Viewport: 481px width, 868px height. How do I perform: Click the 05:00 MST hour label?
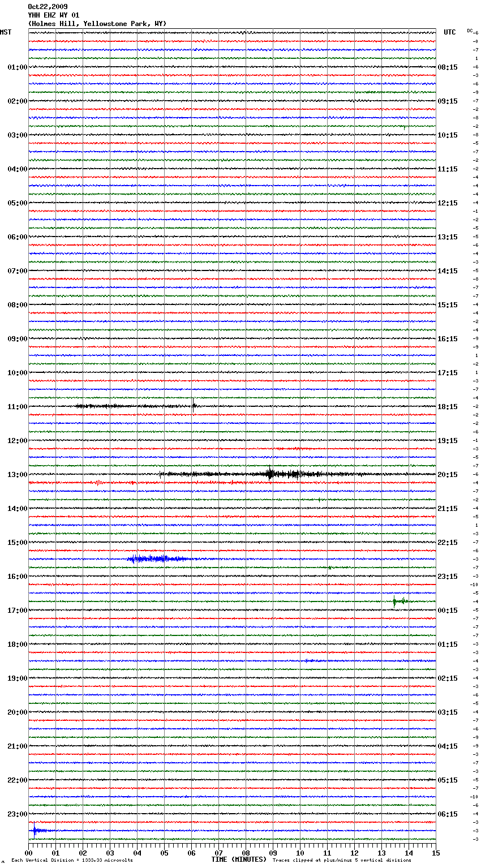pos(18,203)
